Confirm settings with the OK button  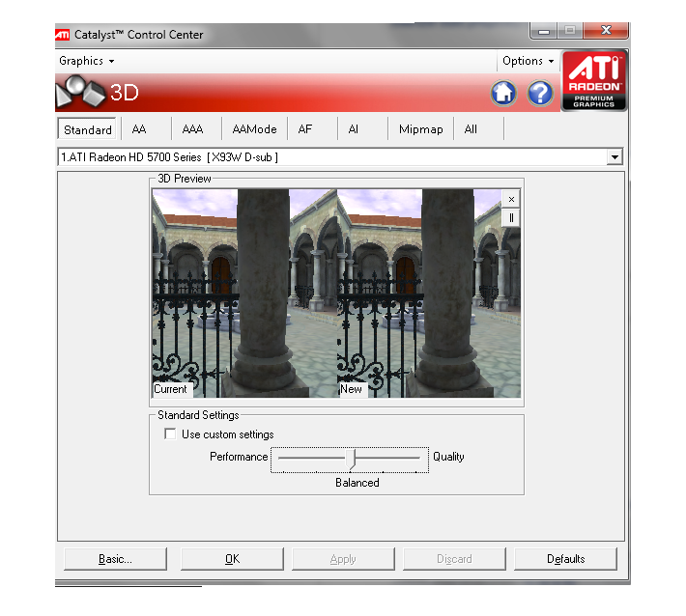click(x=232, y=559)
